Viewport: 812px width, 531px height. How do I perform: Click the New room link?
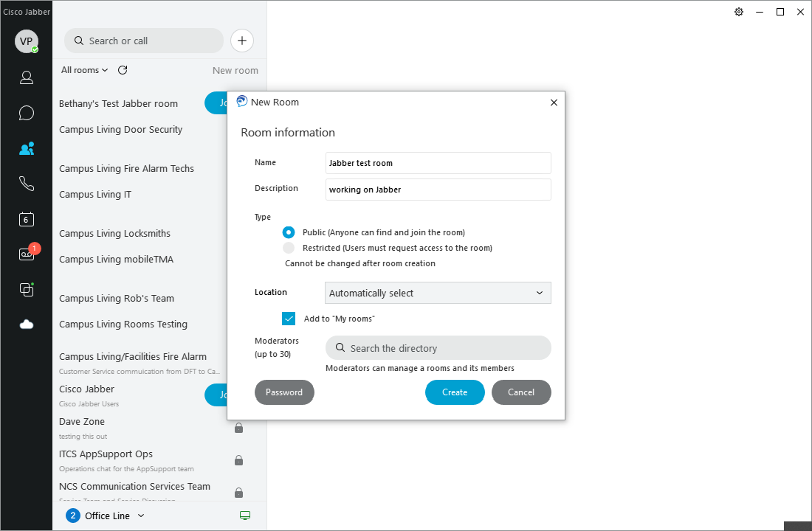pos(235,71)
